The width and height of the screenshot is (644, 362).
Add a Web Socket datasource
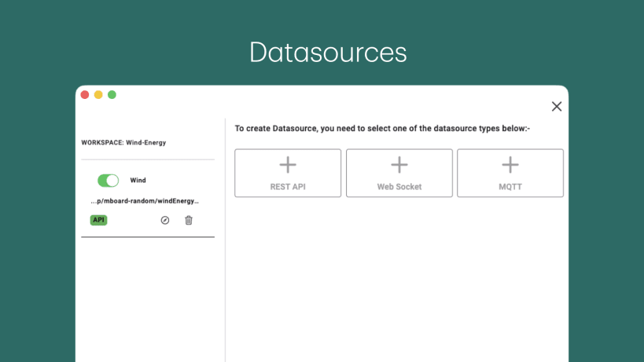click(x=399, y=173)
